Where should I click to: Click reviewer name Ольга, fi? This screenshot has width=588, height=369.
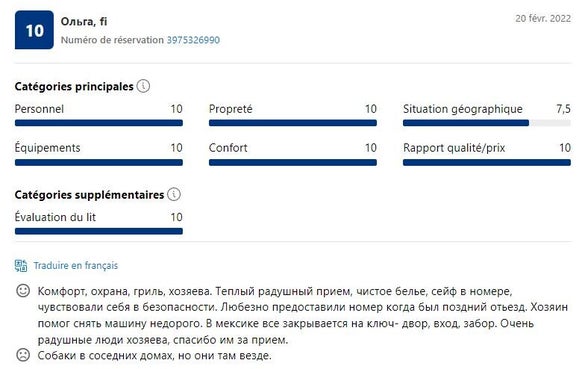tap(84, 22)
